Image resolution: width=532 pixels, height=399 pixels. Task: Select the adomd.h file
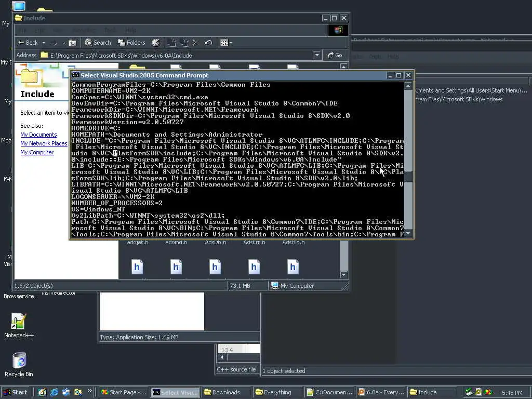177,242
